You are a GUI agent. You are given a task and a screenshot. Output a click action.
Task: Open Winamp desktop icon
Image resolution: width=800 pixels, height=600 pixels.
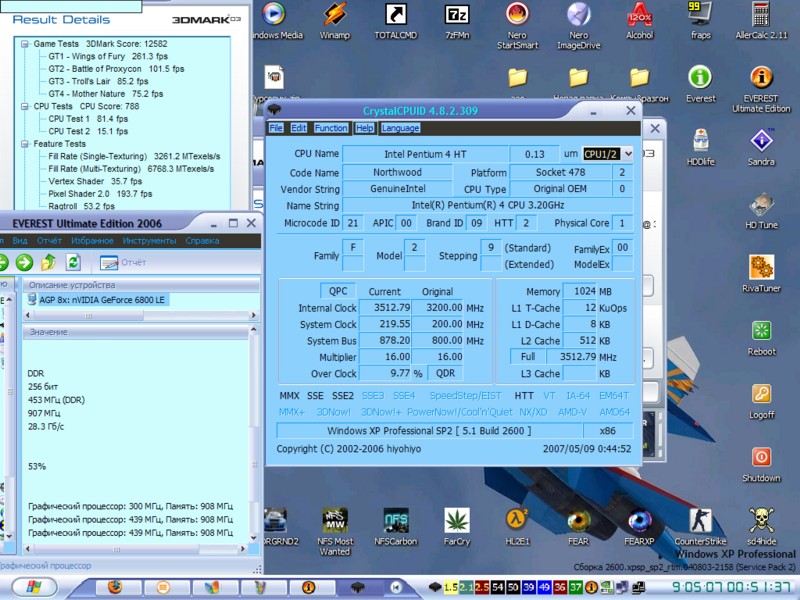pyautogui.click(x=335, y=20)
